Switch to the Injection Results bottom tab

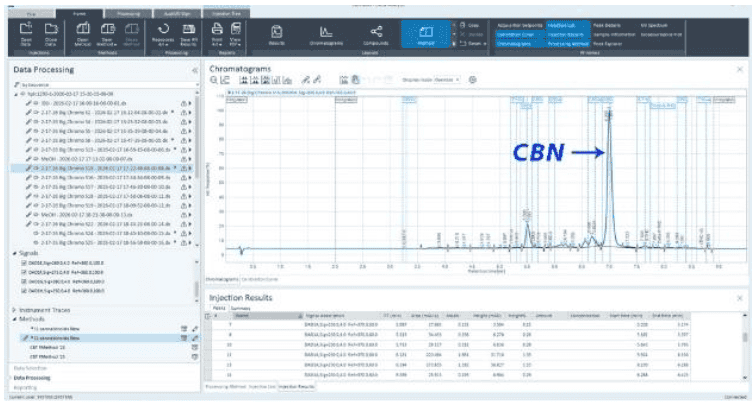296,385
